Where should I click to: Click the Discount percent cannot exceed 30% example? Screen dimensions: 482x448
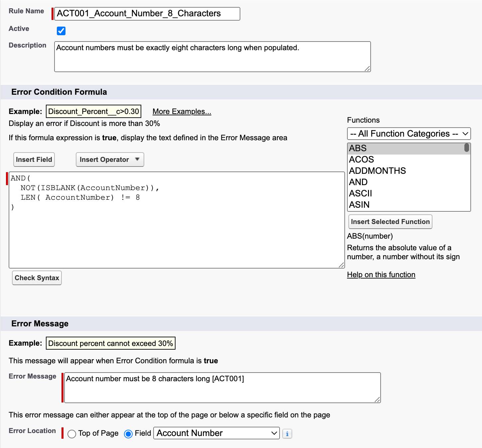click(111, 343)
